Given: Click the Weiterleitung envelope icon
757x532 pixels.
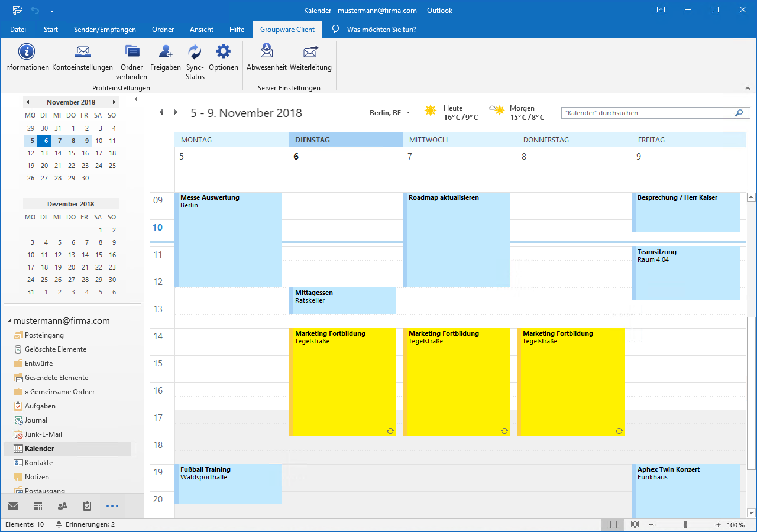Looking at the screenshot, I should coord(310,52).
